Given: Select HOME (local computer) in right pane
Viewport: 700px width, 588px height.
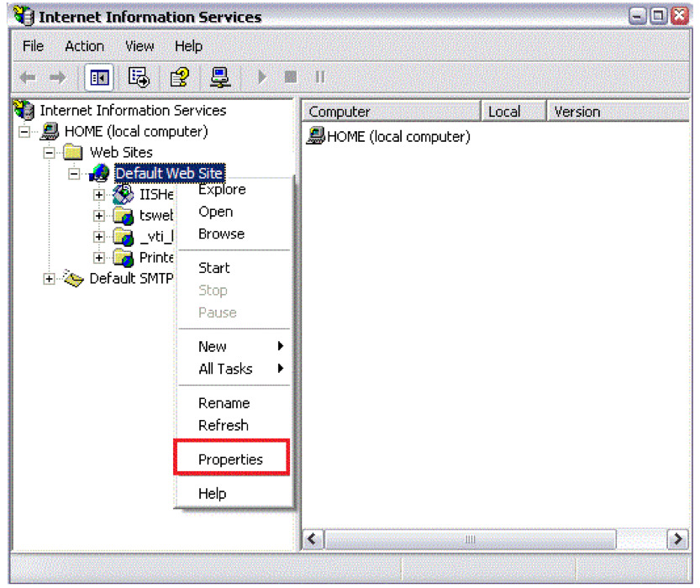Looking at the screenshot, I should pyautogui.click(x=397, y=136).
